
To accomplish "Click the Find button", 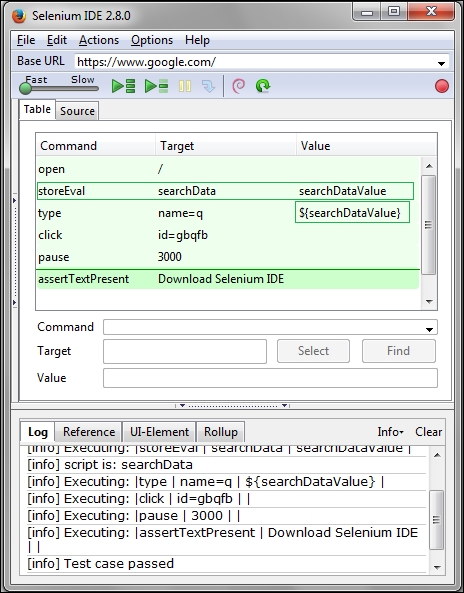I will pyautogui.click(x=399, y=351).
